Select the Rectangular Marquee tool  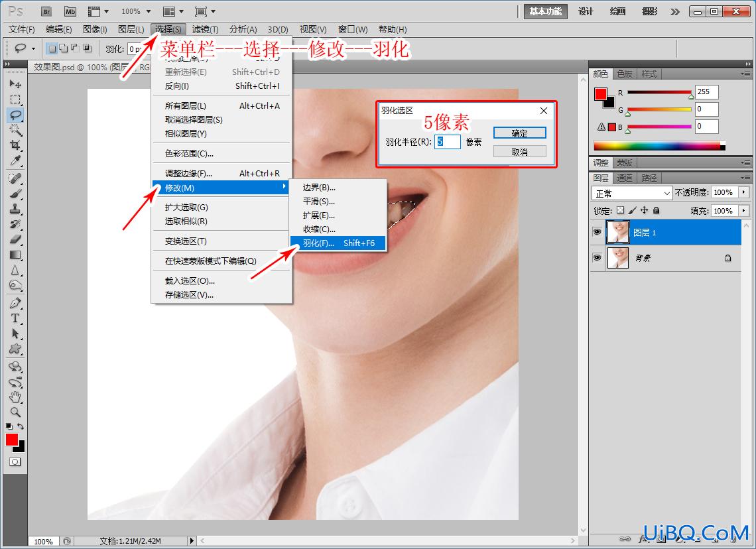pos(15,99)
